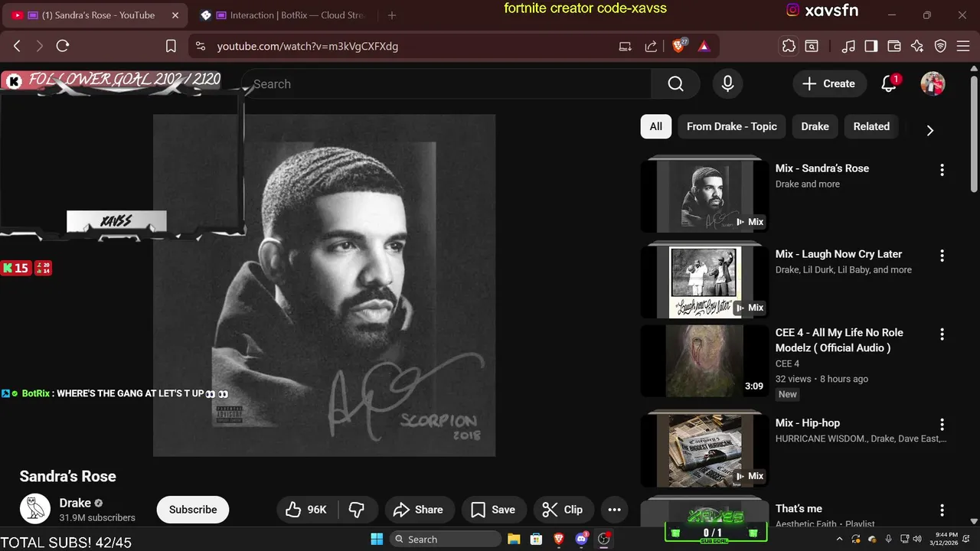
Task: Open the Brave Wallet icon
Action: (893, 46)
